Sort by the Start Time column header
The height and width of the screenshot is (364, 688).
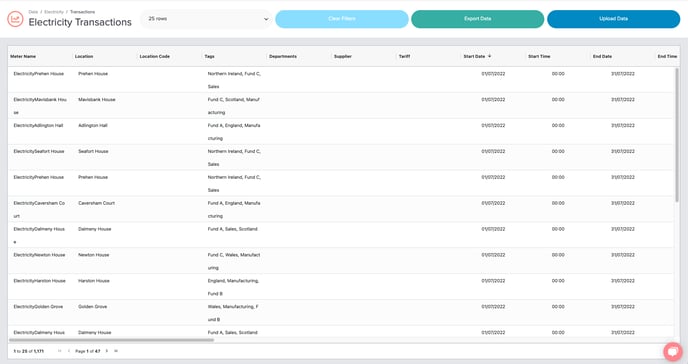click(539, 56)
